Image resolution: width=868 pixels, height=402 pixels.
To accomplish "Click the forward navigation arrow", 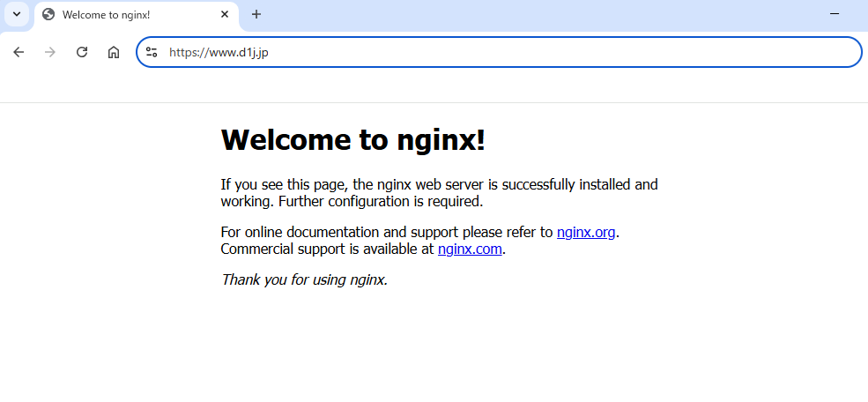I will click(50, 52).
